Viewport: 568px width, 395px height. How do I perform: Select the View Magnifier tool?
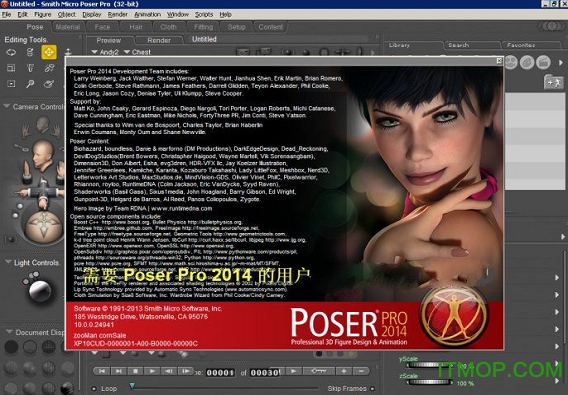click(x=30, y=84)
